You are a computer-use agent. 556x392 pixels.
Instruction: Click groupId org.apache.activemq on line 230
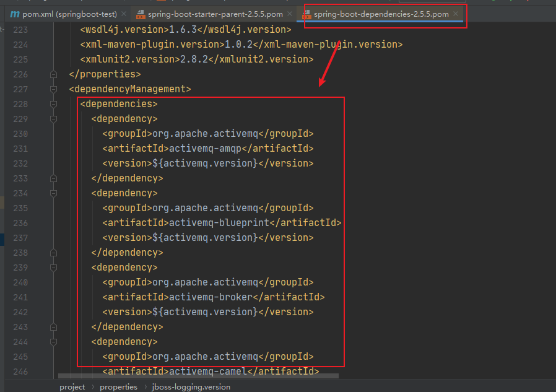tap(208, 134)
